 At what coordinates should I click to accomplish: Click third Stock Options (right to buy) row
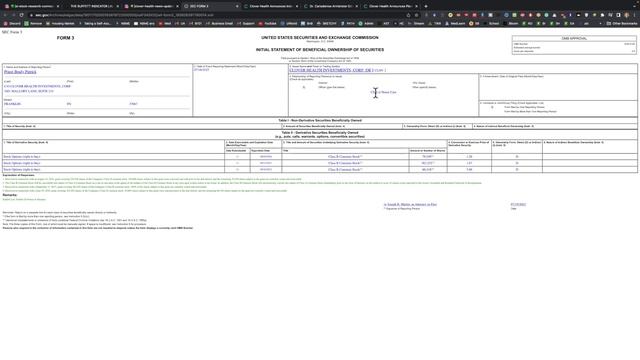[x=320, y=169]
